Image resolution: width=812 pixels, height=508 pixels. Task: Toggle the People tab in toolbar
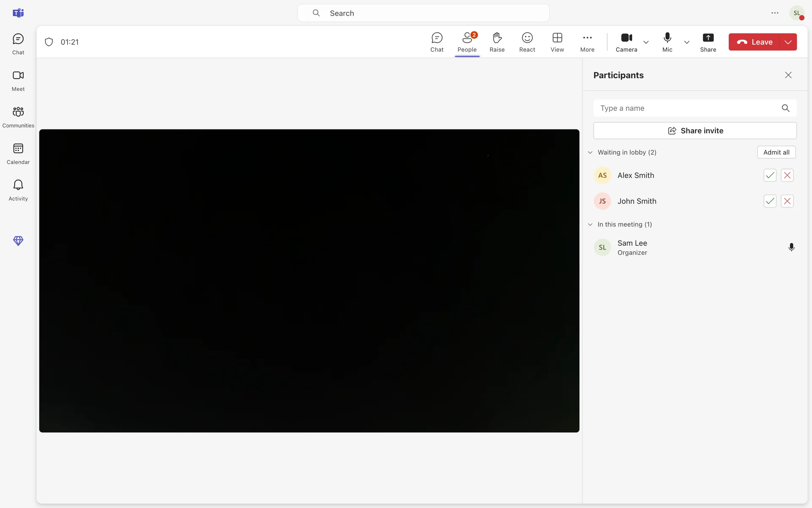pos(467,42)
